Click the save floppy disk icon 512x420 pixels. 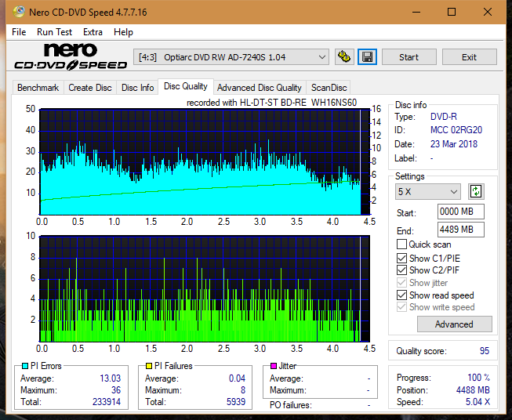(368, 57)
